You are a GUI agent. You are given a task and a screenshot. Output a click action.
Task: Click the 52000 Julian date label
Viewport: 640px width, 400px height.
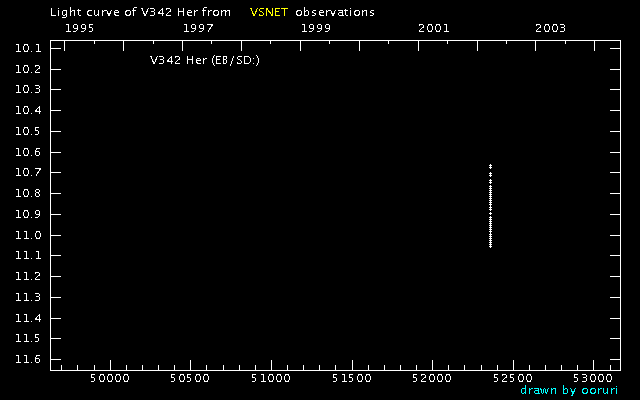tap(432, 378)
